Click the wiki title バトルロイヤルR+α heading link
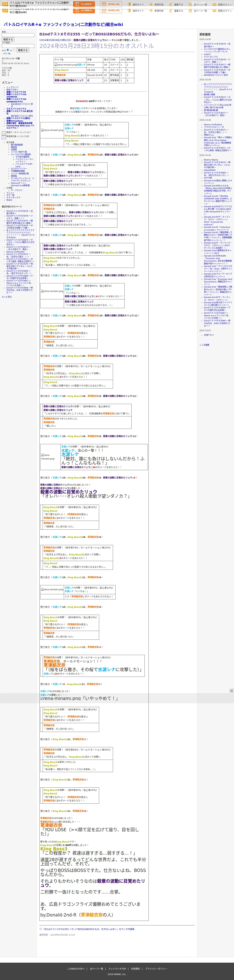Viewport: 234px width, 980px height. [63, 24]
